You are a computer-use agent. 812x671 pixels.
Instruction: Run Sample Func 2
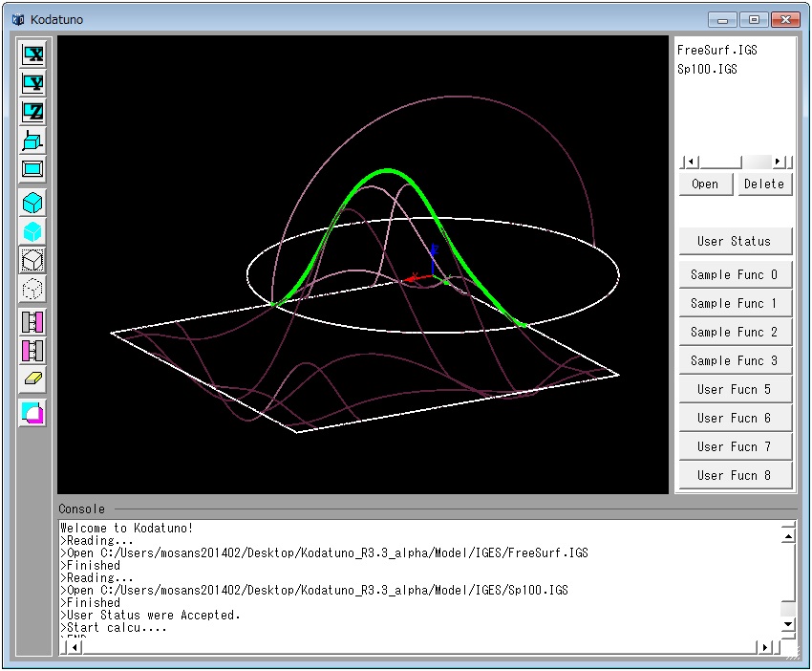pos(735,332)
